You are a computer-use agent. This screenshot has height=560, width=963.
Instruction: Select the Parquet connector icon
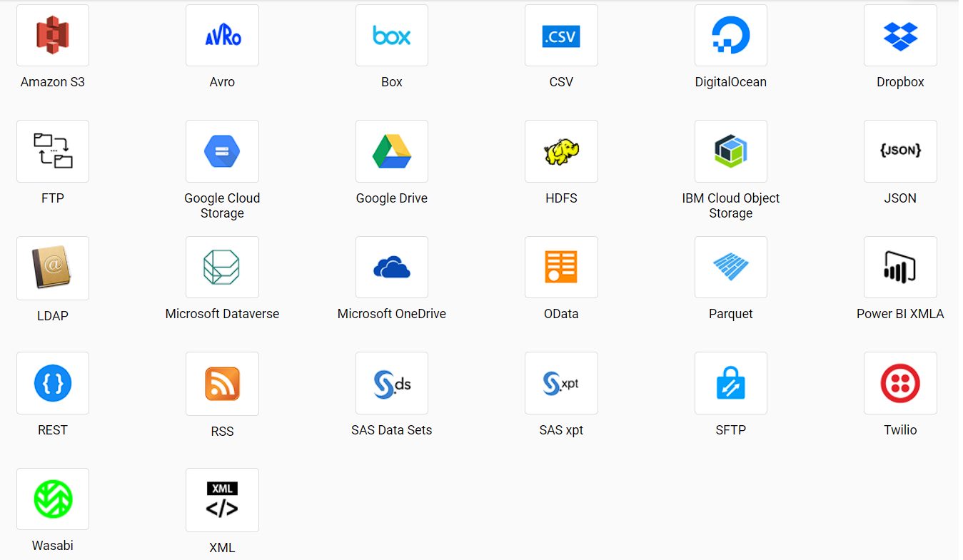(x=731, y=267)
